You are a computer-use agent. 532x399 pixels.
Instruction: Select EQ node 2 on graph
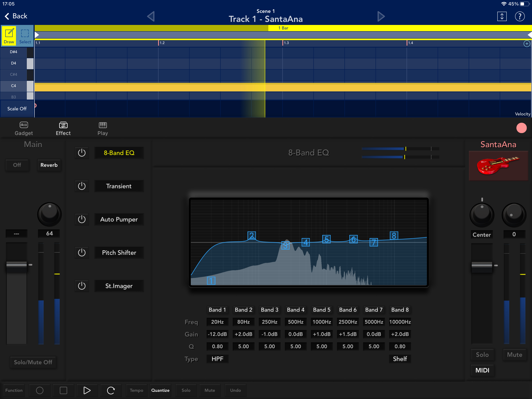coord(252,236)
